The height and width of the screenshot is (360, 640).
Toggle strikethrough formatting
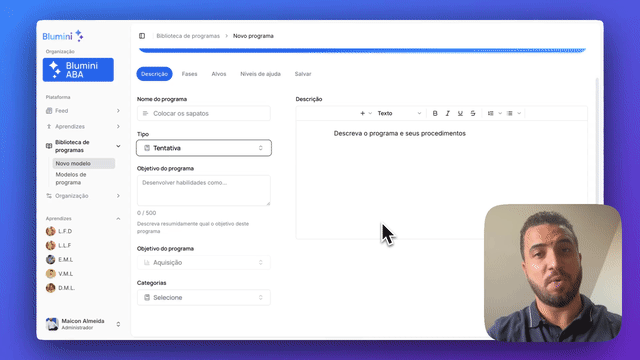pos(473,113)
